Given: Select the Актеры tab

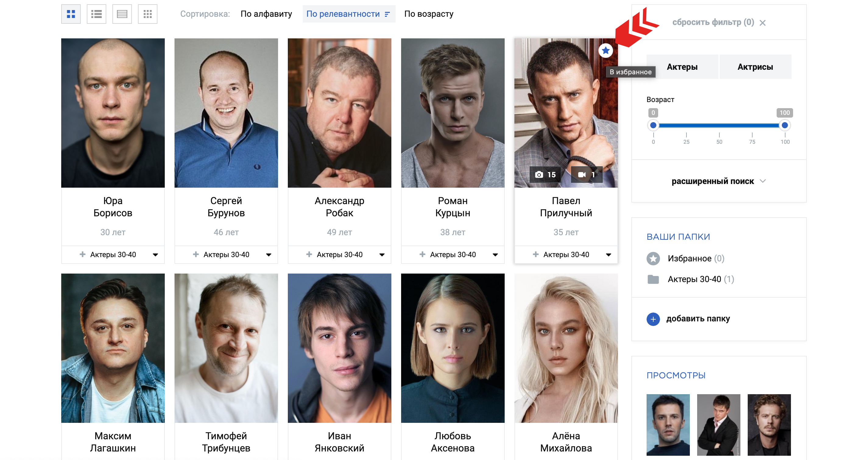Looking at the screenshot, I should tap(682, 67).
